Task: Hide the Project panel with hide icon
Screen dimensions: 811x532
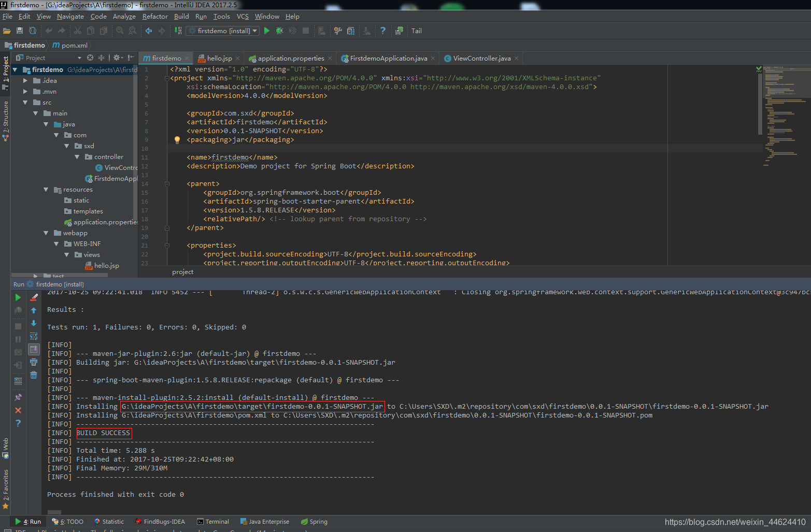Action: click(x=131, y=57)
